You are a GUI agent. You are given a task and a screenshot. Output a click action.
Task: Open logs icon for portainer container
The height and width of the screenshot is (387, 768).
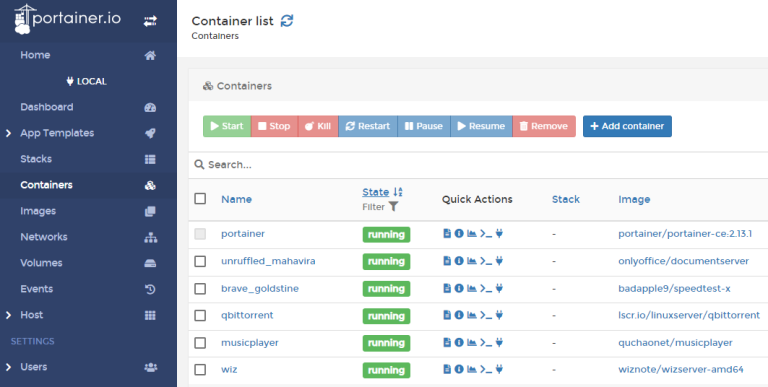(x=447, y=234)
